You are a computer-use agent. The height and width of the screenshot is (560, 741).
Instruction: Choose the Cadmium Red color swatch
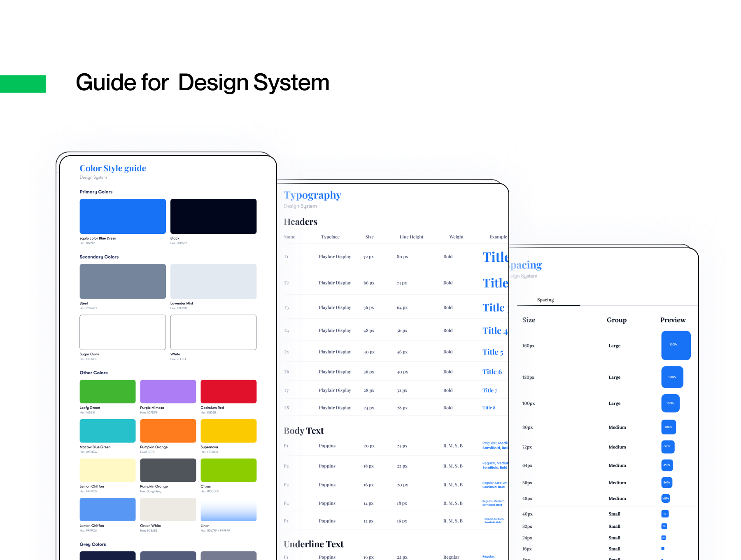[x=228, y=391]
